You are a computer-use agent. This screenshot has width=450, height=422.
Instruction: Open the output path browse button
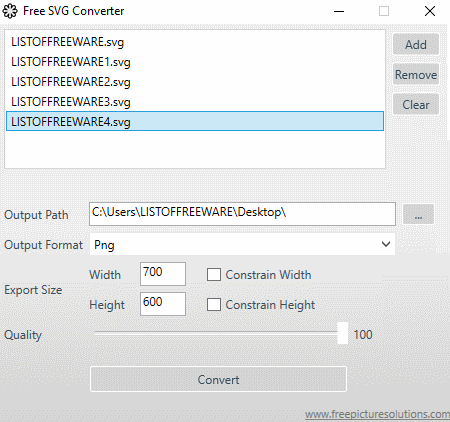coord(418,214)
